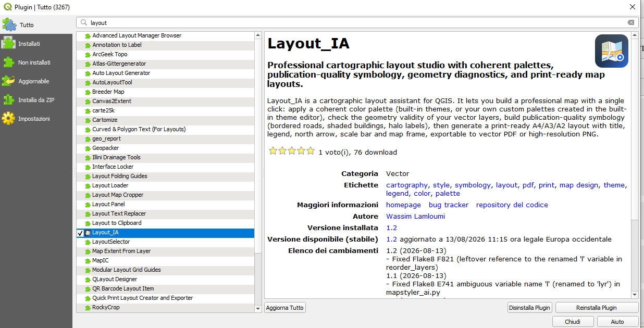The height and width of the screenshot is (328, 644).
Task: Click details pane scrollbar down arrow
Action: point(635,295)
